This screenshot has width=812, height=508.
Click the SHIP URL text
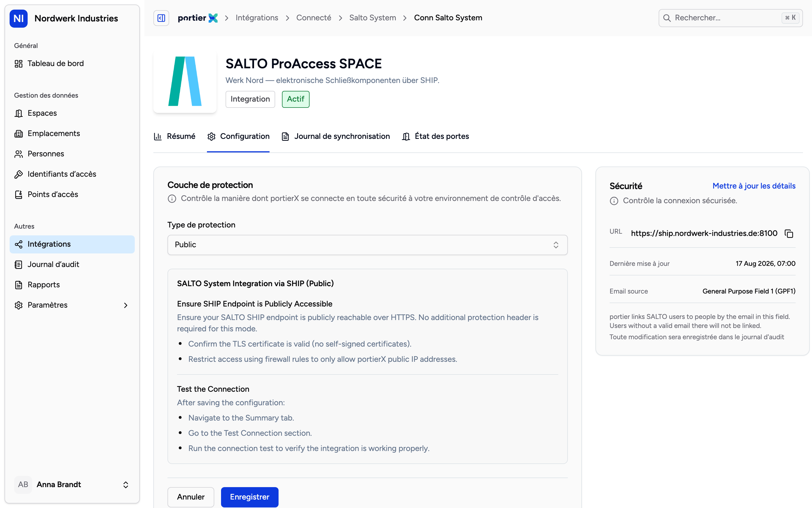pyautogui.click(x=704, y=233)
